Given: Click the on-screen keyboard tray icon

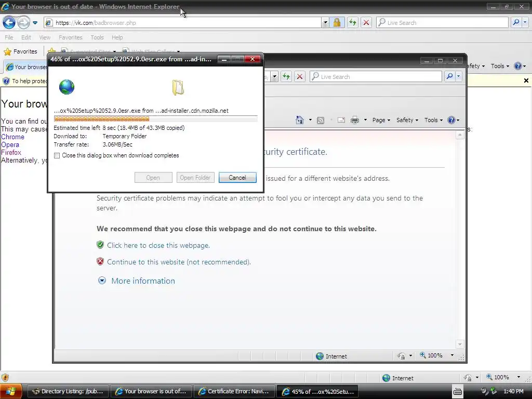Looking at the screenshot, I should pyautogui.click(x=457, y=392).
